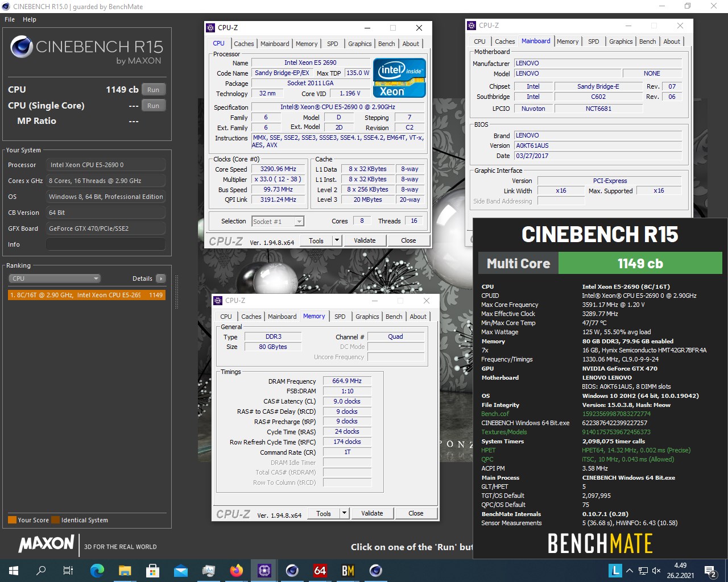
Task: Click the Core Speed value 3290.96 MHz
Action: (x=278, y=169)
